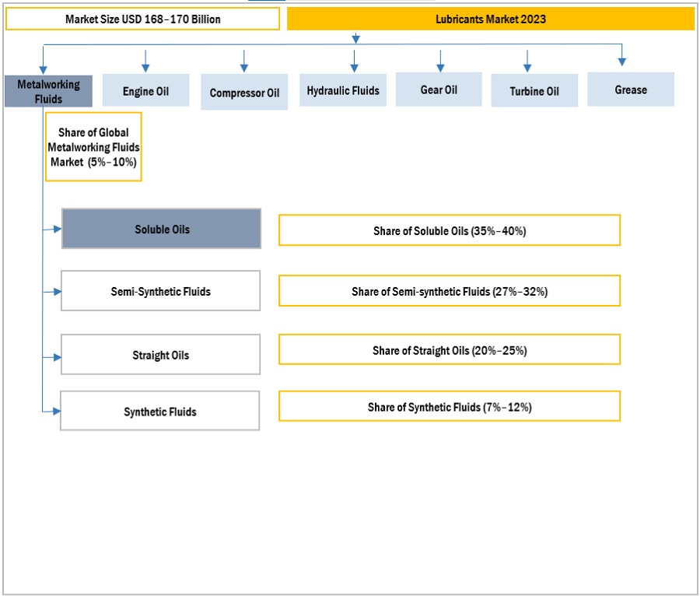Image resolution: width=700 pixels, height=596 pixels.
Task: Click Share of Straight Oils (20%–25%) box
Action: click(449, 350)
